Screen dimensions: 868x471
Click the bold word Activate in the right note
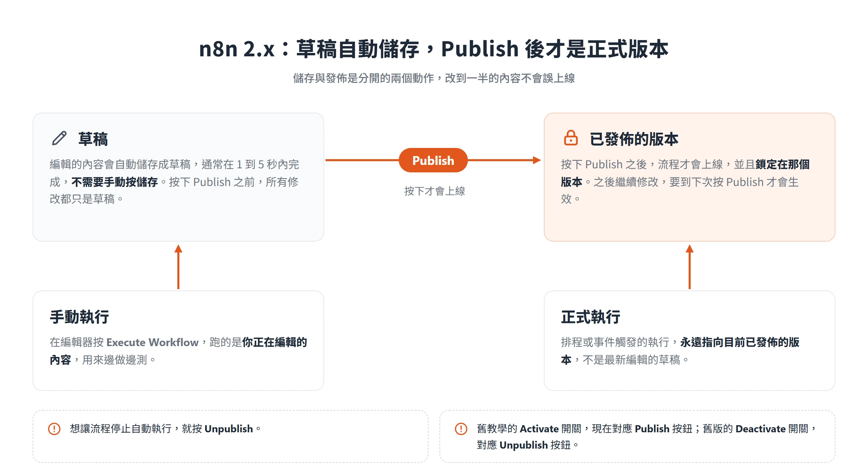pos(539,429)
